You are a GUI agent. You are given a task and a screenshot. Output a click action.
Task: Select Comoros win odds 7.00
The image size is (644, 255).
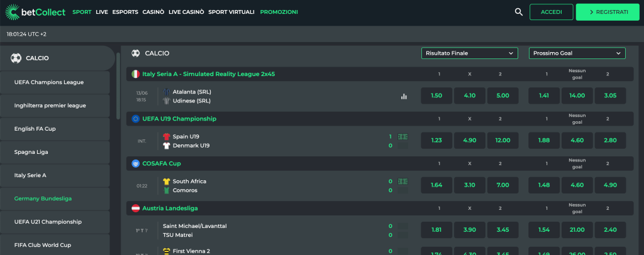[x=502, y=185]
